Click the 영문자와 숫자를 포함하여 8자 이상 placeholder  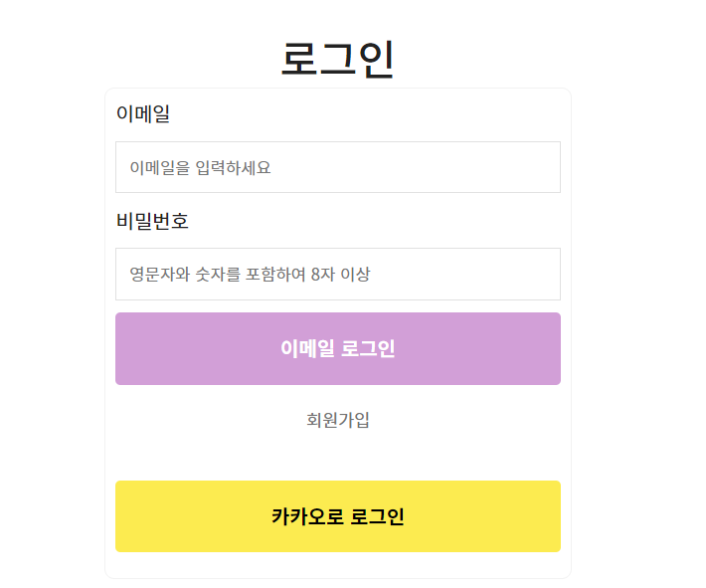click(x=250, y=274)
